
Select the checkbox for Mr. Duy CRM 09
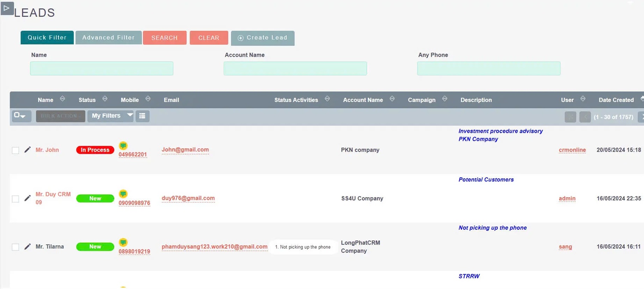pyautogui.click(x=15, y=199)
